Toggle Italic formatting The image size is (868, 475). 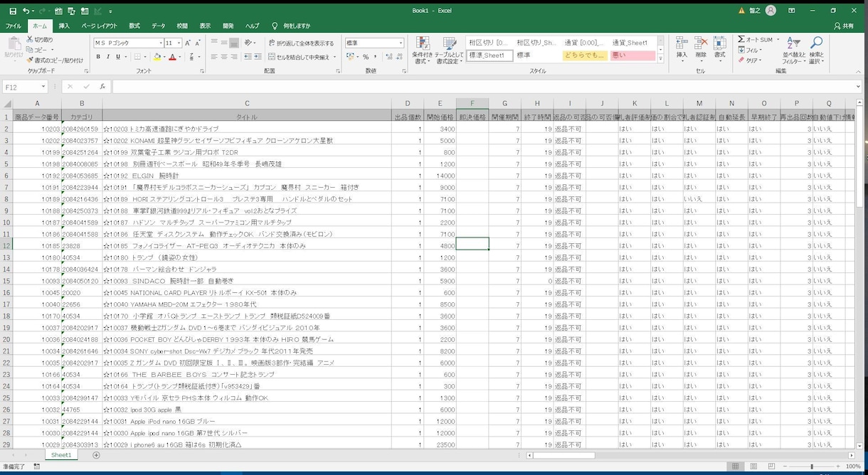108,57
